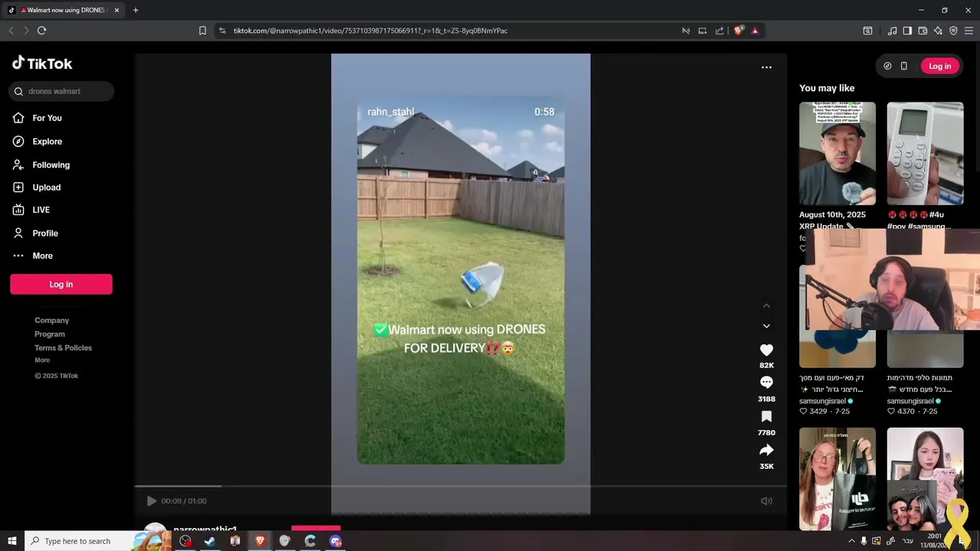
Task: Click samsungisrael under the 4370 likes video
Action: pos(910,401)
